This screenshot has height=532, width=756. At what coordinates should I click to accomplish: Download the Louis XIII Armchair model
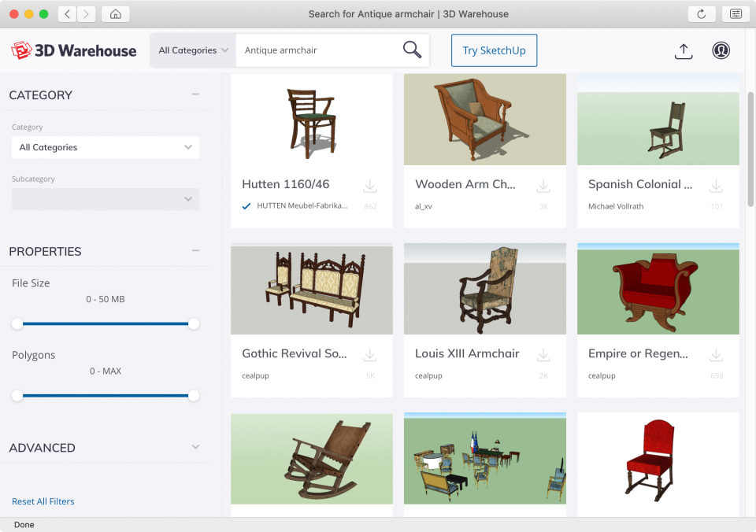click(x=543, y=355)
